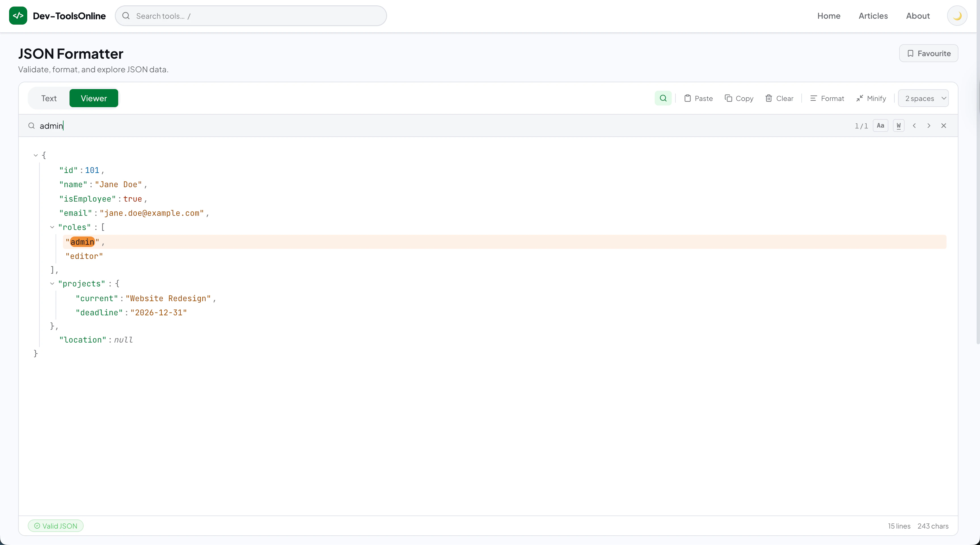Copy the JSON output
This screenshot has width=980, height=545.
(739, 98)
